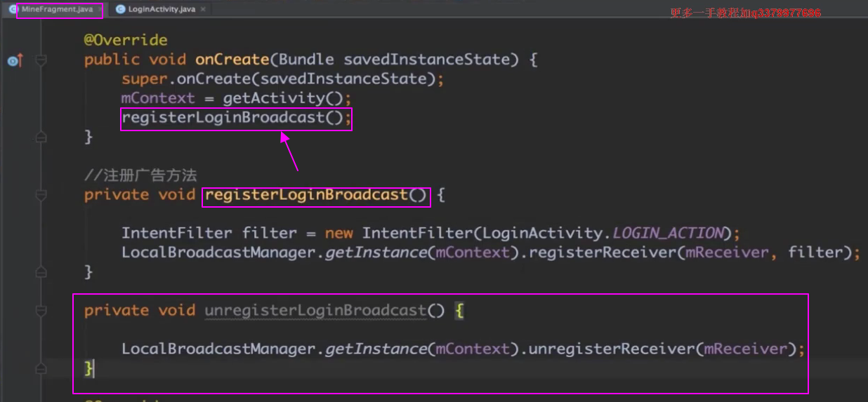Viewport: 868px width, 402px height.
Task: Click the filter variable in IntentFilter declaration
Action: [270, 233]
